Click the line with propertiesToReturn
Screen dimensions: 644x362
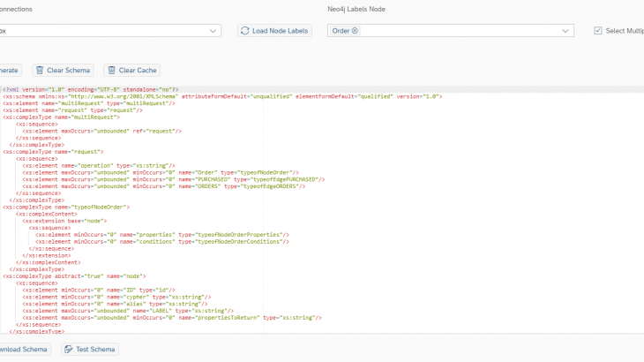172,318
